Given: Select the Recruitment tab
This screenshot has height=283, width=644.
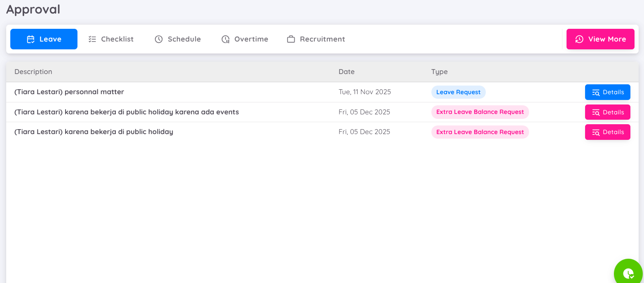Looking at the screenshot, I should pos(316,39).
